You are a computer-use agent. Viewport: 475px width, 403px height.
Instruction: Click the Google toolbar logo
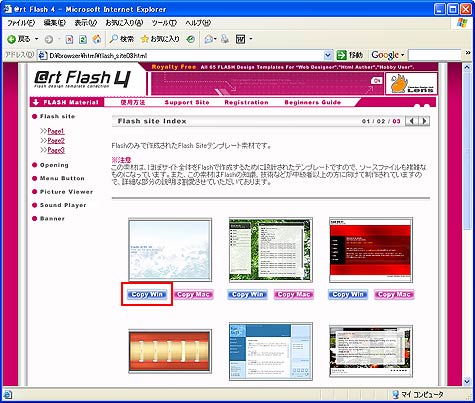pos(385,55)
